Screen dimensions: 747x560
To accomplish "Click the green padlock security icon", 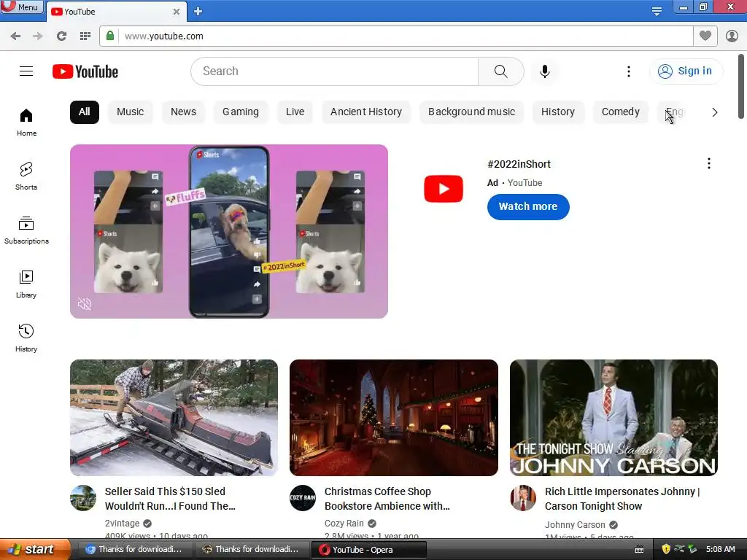I will pos(110,36).
